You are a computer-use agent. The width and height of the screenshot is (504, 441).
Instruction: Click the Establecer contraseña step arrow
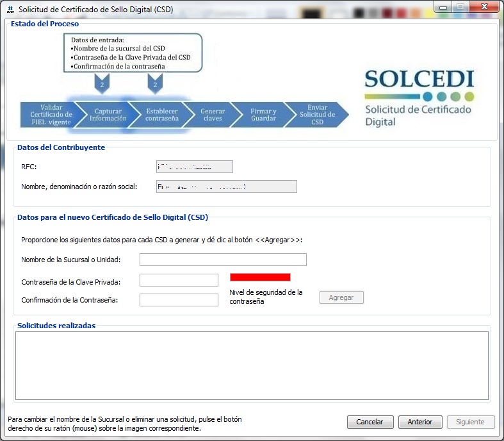(x=161, y=115)
